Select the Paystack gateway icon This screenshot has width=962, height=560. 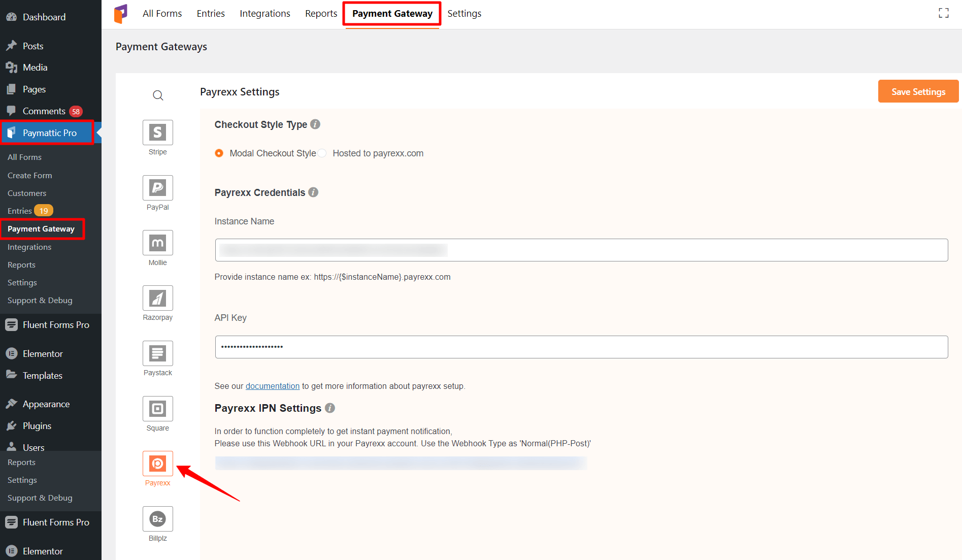coord(157,353)
